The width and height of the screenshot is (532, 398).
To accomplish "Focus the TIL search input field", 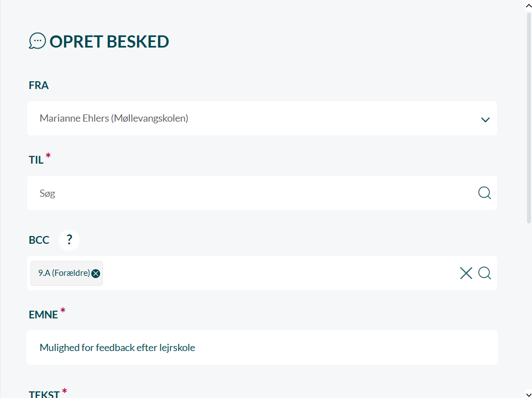I will (x=249, y=193).
